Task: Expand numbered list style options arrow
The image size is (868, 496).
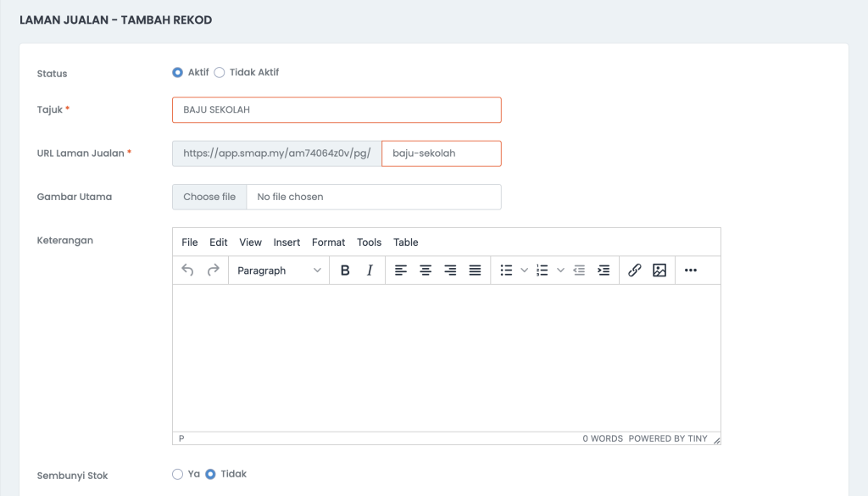Action: [560, 270]
